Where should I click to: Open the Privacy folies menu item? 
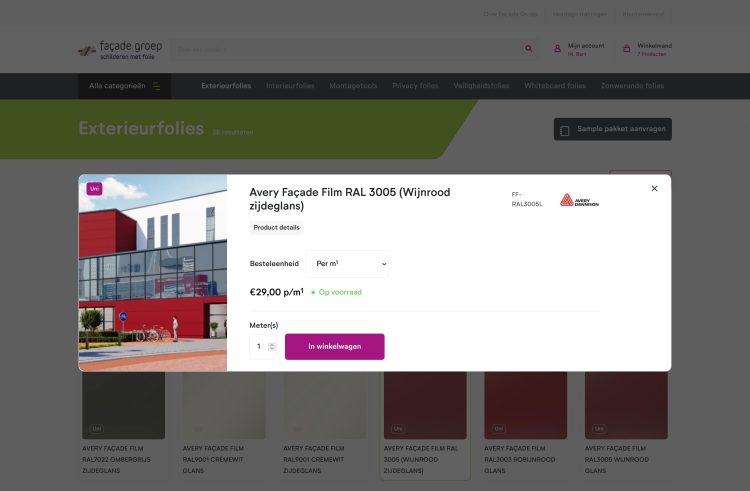[x=415, y=86]
